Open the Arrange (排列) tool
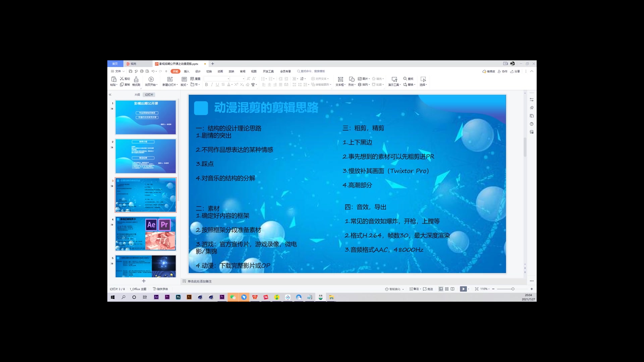Image resolution: width=644 pixels, height=362 pixels. (x=364, y=85)
